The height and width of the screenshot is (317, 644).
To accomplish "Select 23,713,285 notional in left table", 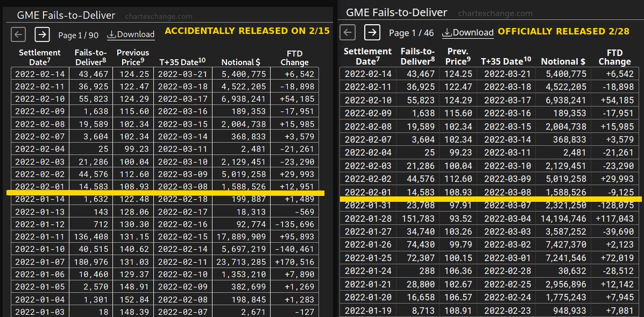I will pos(240,262).
